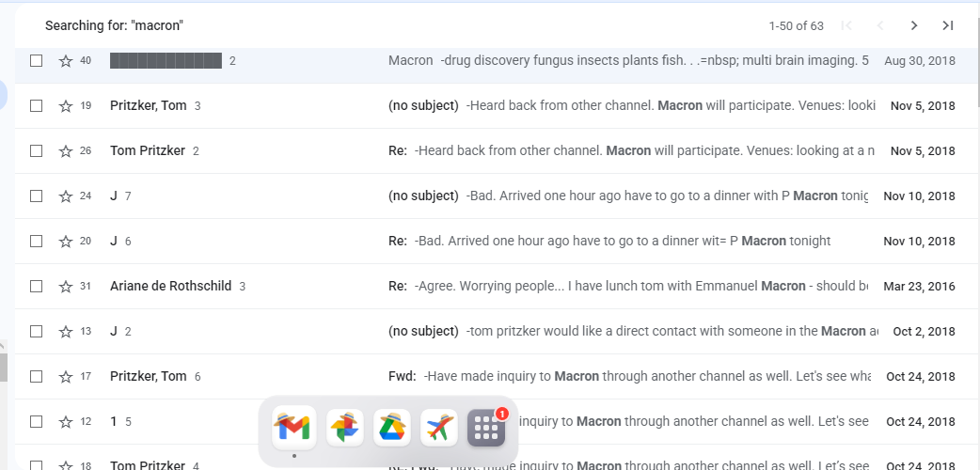
Task: Open the apps grid launcher with notification badge
Action: (x=486, y=428)
